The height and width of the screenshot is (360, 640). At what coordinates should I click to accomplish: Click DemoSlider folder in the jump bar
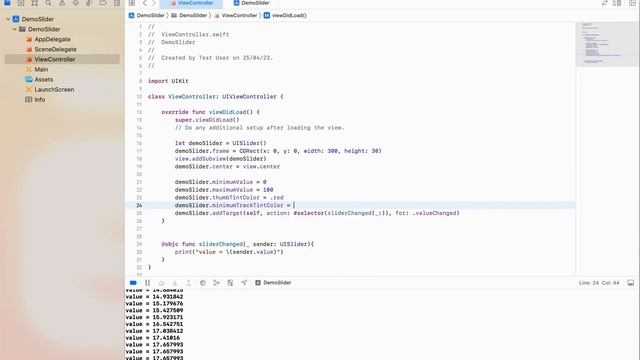(189, 16)
